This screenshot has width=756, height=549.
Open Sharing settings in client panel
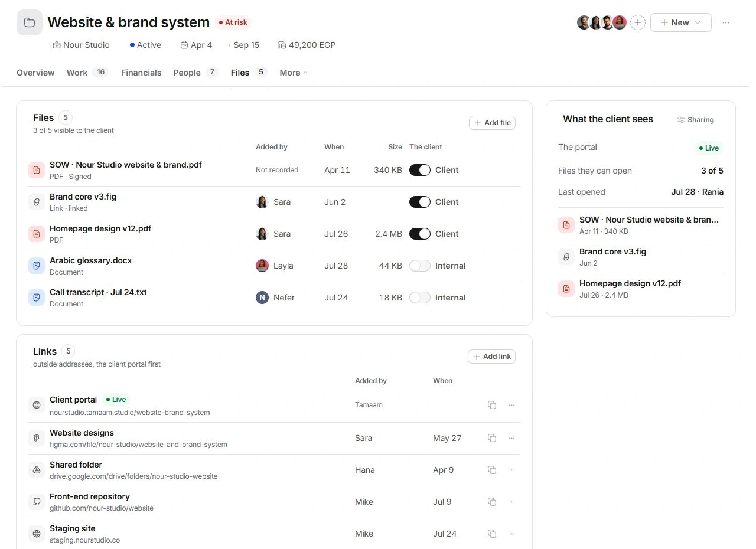coord(696,120)
